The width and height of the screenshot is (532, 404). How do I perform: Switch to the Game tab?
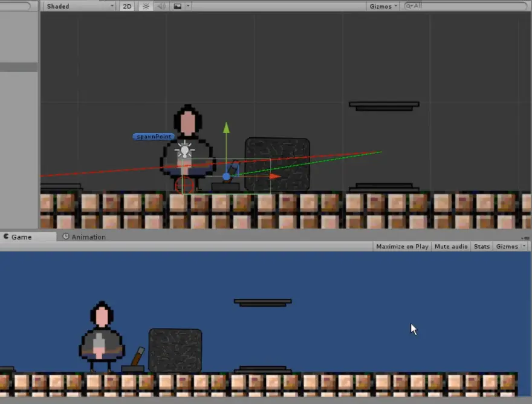(x=21, y=236)
